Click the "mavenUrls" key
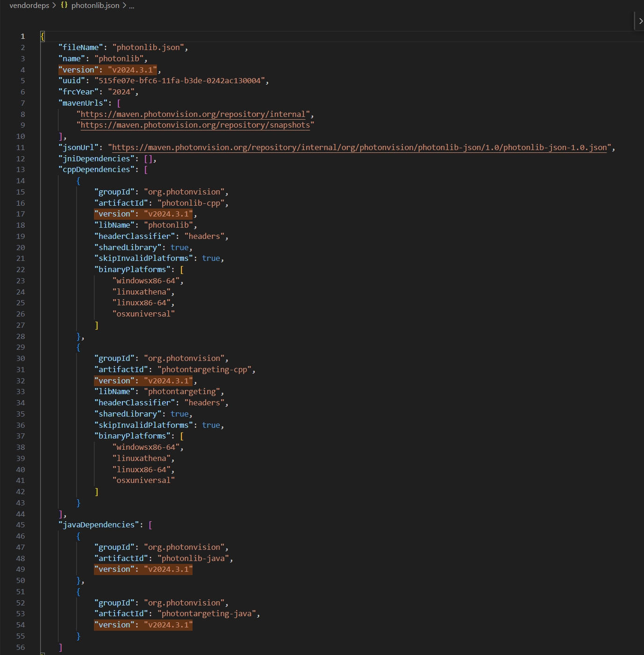644x655 pixels. (83, 103)
